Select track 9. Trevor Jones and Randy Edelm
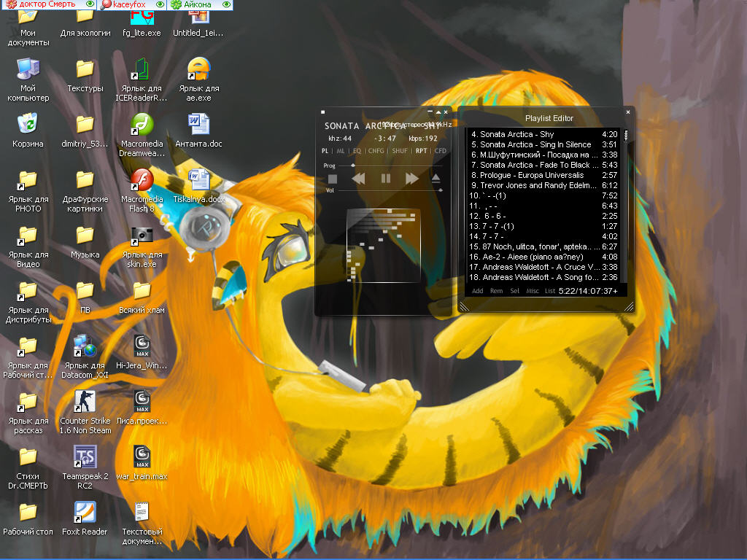The height and width of the screenshot is (560, 747). point(543,185)
